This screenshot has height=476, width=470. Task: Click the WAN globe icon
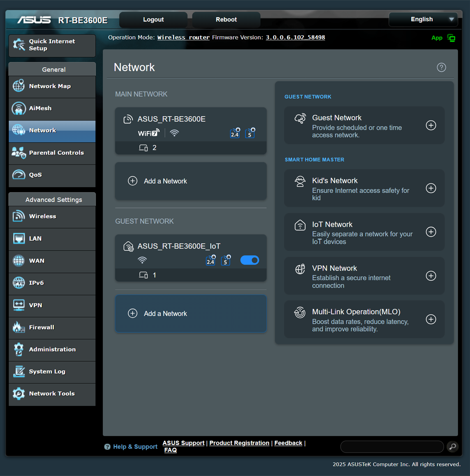tap(19, 261)
